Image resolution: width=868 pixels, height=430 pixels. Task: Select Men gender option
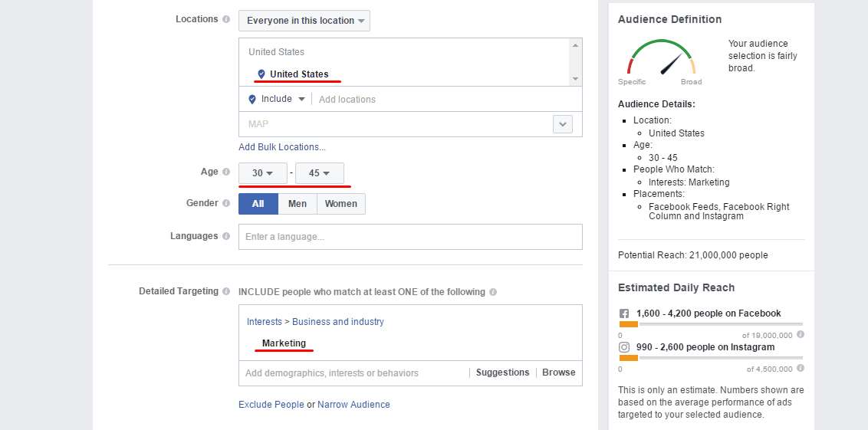click(x=298, y=204)
